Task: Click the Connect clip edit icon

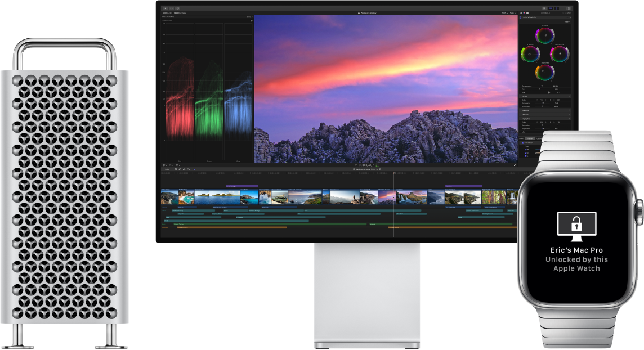Action: (x=176, y=169)
